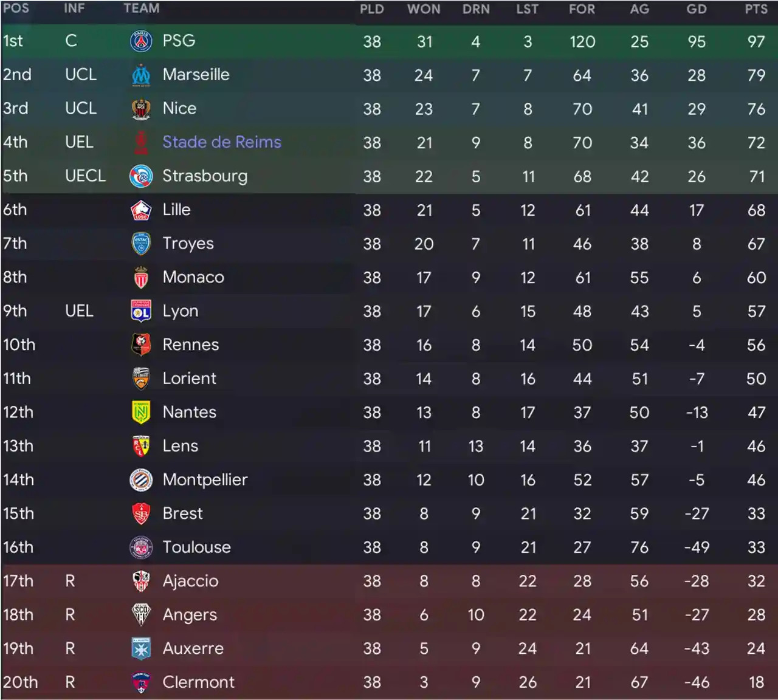Screen dimensions: 778x700
Task: Click the POS column header
Action: click(16, 9)
